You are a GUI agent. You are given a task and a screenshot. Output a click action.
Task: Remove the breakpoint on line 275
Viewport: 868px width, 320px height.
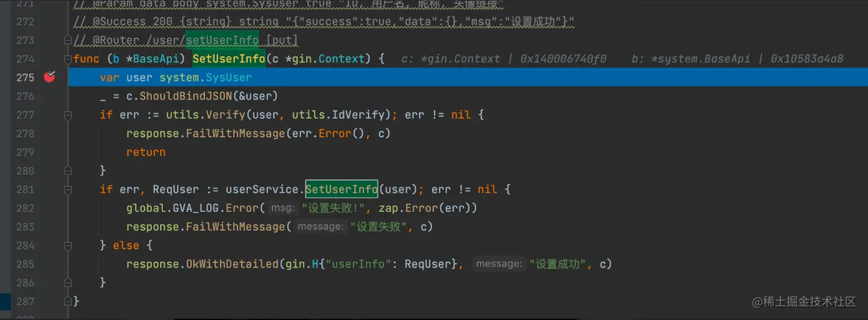[x=50, y=77]
